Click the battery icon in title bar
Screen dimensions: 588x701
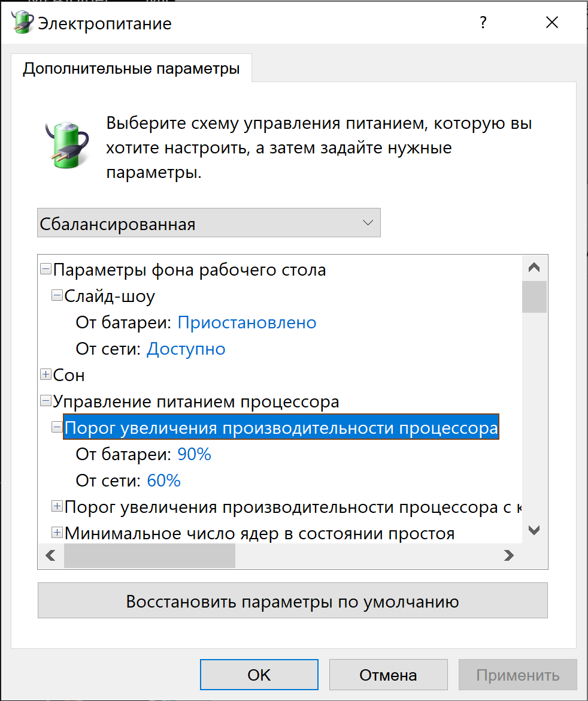coord(22,22)
